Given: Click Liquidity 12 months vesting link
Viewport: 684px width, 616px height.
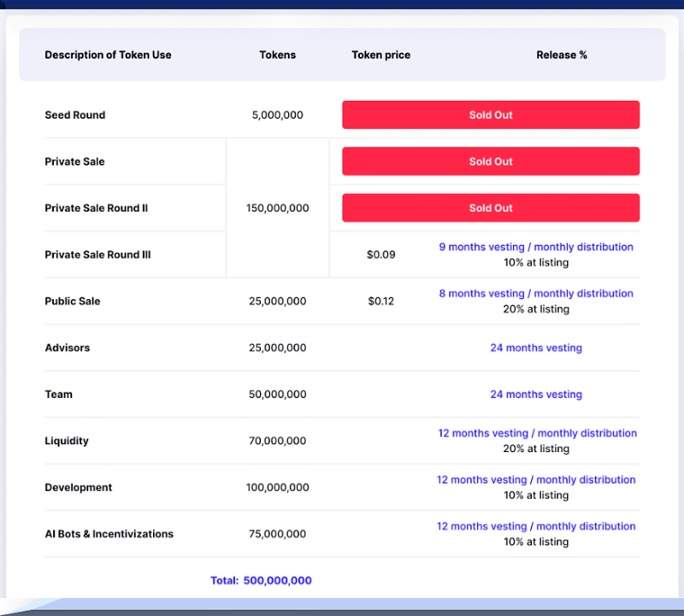Looking at the screenshot, I should (x=538, y=433).
